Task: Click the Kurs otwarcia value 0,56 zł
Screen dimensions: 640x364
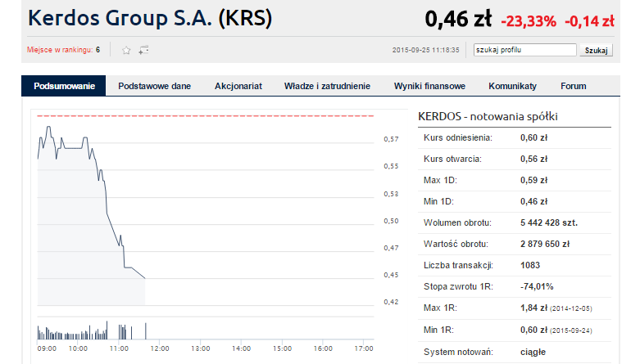Action: (x=533, y=159)
